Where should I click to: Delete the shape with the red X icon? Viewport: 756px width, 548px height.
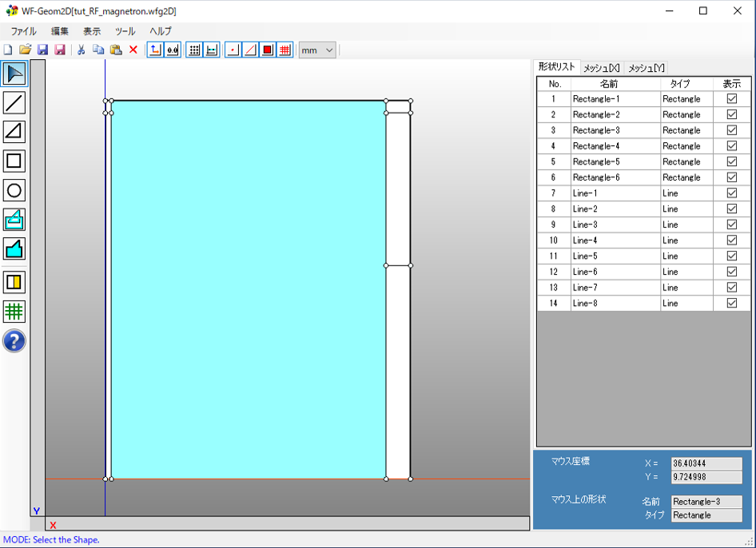(x=133, y=50)
